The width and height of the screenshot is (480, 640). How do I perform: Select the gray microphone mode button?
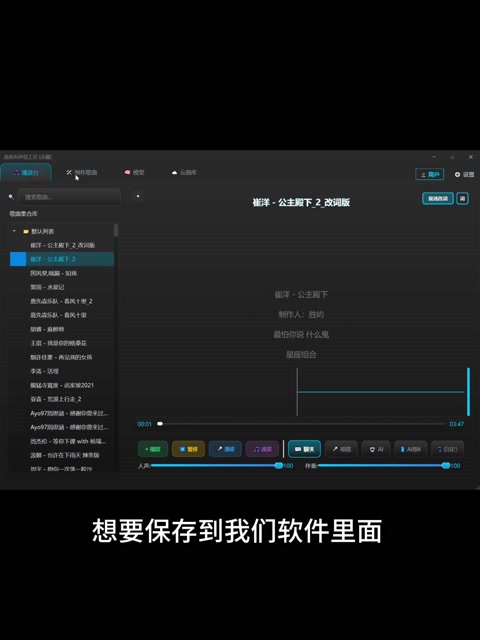click(341, 449)
